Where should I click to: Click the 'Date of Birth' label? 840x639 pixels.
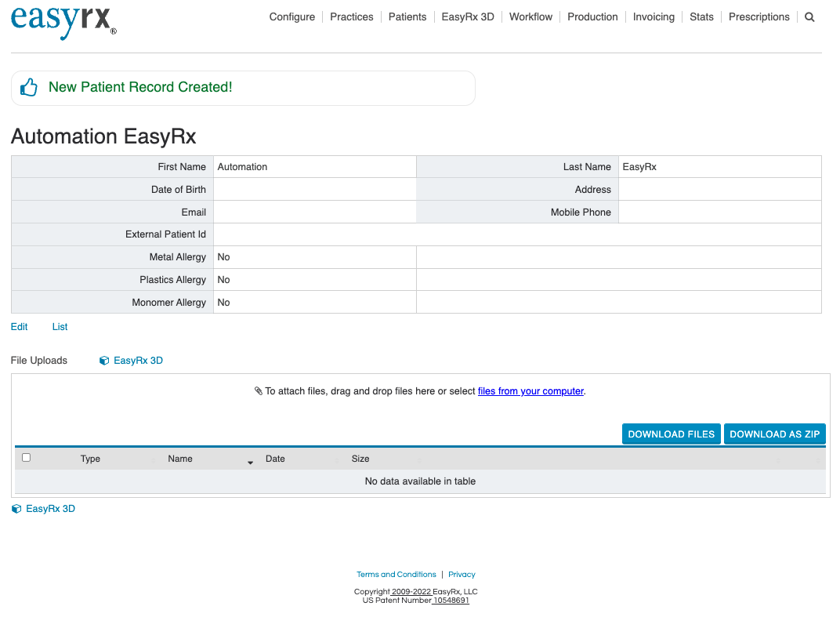click(x=179, y=190)
